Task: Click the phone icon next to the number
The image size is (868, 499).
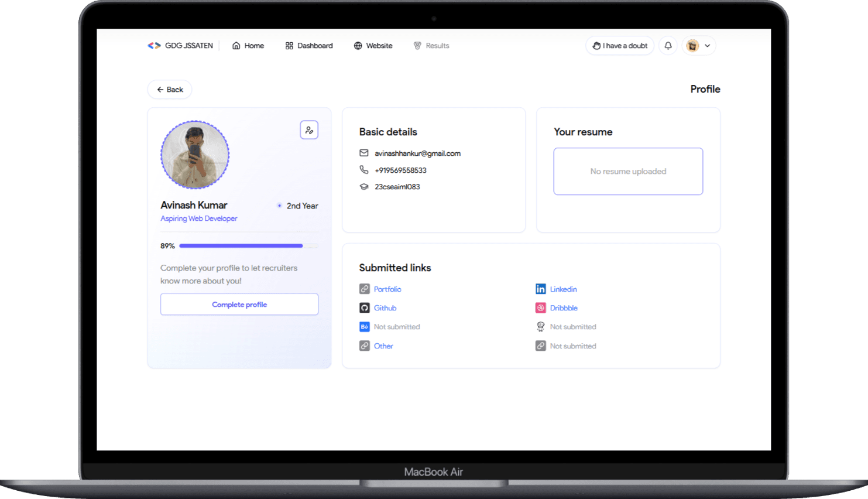Action: tap(364, 170)
